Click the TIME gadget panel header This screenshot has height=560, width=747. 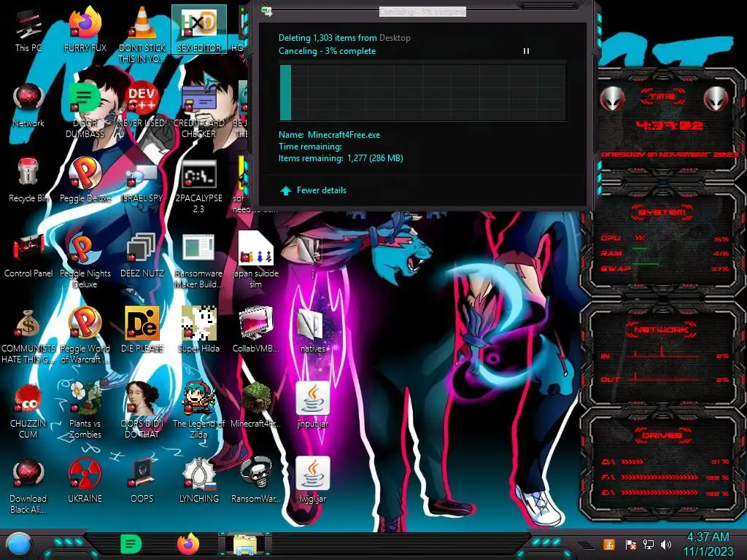point(662,97)
